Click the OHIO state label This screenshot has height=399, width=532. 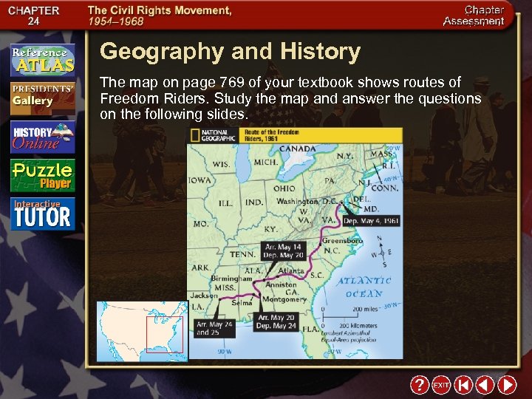[284, 188]
